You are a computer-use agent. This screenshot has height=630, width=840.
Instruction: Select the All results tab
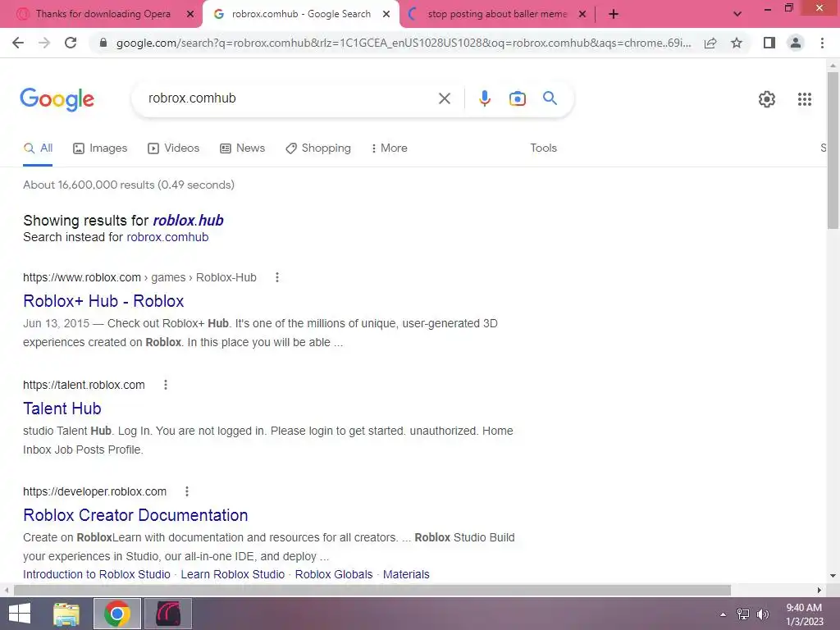(38, 148)
